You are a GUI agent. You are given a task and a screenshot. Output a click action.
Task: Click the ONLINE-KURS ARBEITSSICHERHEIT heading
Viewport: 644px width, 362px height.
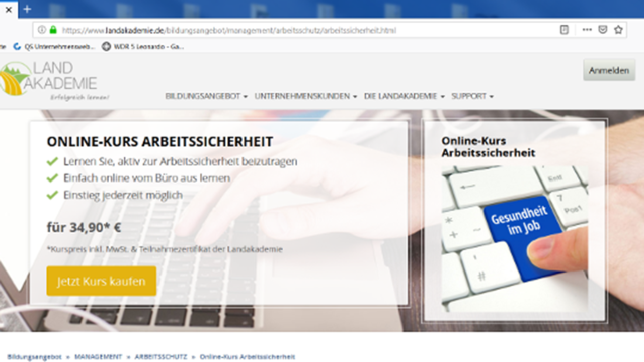pyautogui.click(x=160, y=142)
